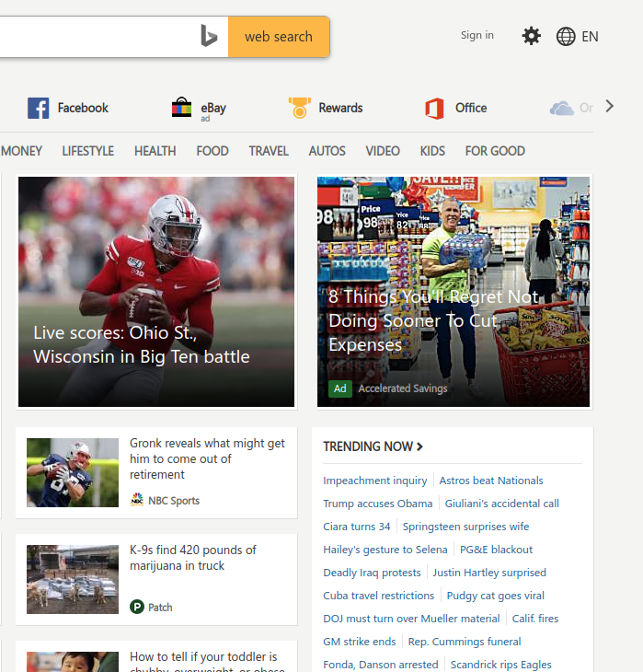Click the Patch source name

160,608
